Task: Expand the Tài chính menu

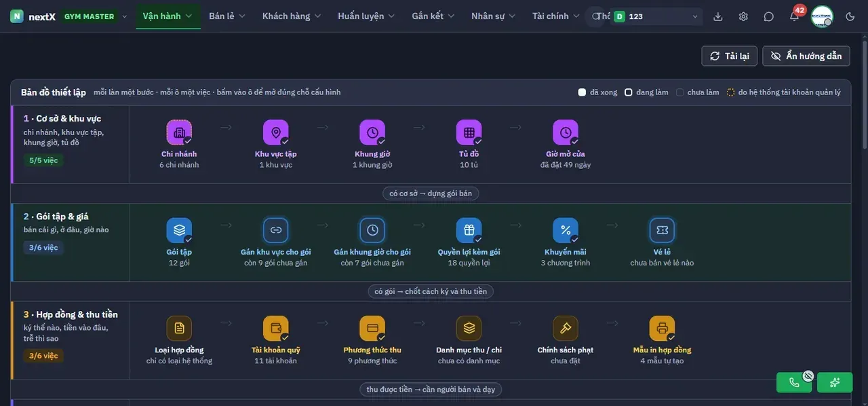Action: [x=556, y=16]
